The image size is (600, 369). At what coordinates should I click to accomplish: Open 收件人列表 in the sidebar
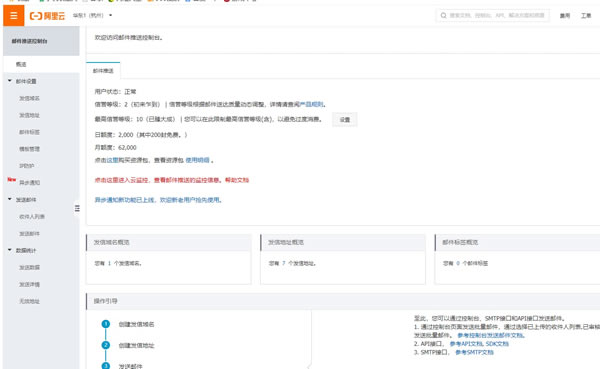coord(32,217)
